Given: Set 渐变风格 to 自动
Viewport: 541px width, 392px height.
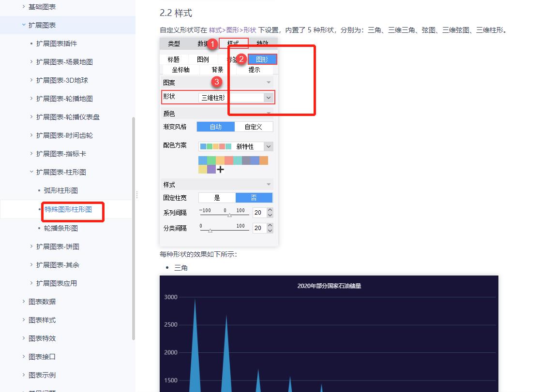Looking at the screenshot, I should [216, 127].
